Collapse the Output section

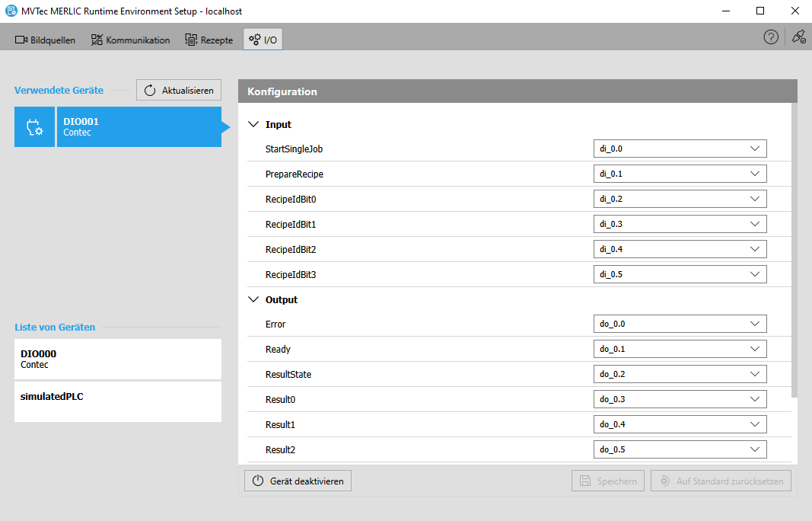point(254,299)
